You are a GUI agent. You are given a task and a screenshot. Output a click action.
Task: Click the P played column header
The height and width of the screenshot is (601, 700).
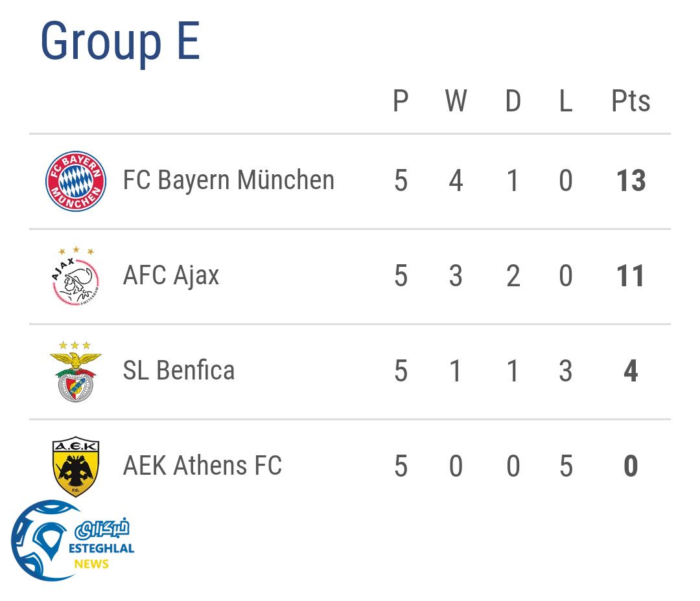401,102
